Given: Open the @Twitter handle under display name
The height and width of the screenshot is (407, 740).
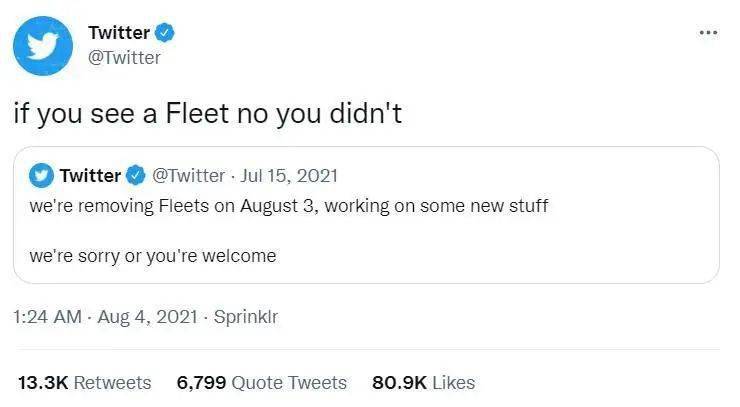Looking at the screenshot, I should tap(125, 58).
